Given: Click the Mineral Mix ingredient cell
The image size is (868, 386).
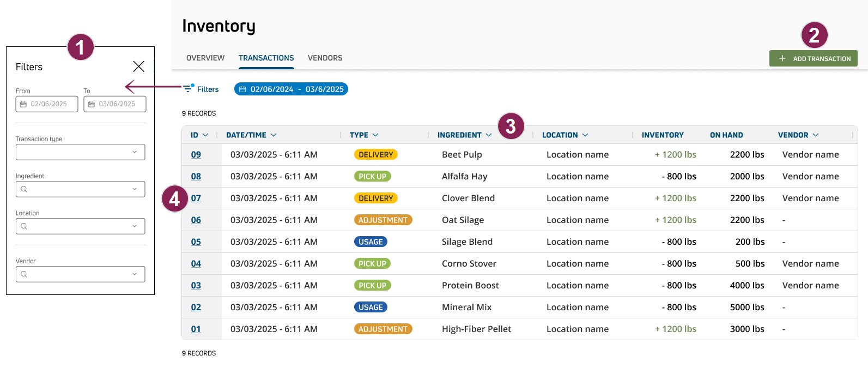Looking at the screenshot, I should (x=467, y=307).
